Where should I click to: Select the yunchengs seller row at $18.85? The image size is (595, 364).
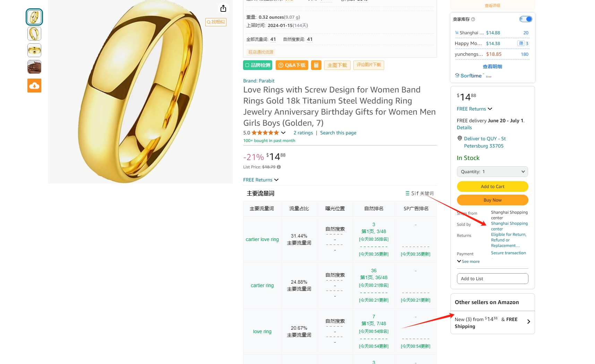point(492,54)
